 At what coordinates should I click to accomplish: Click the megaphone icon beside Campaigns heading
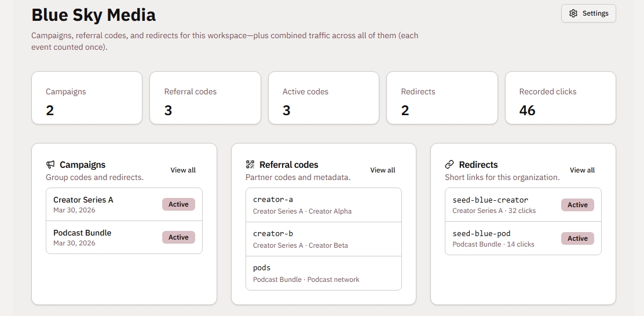coord(51,165)
